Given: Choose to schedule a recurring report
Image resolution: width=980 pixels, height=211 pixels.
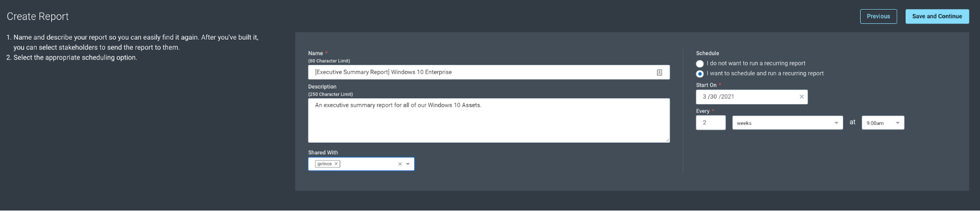Looking at the screenshot, I should point(700,74).
